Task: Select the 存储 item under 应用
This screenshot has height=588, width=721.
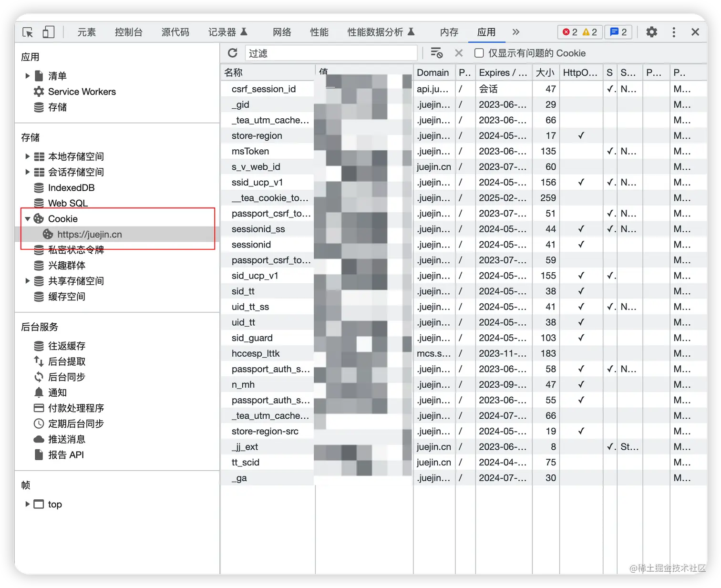Action: [57, 107]
